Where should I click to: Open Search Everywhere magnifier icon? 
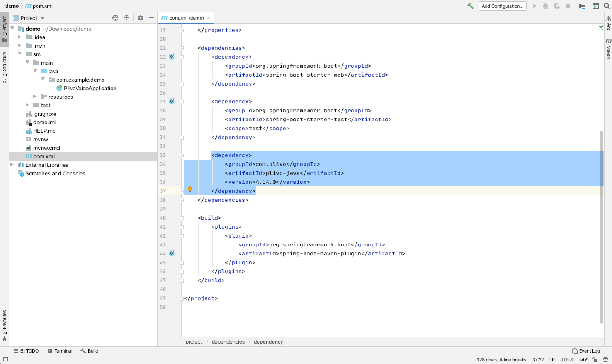click(606, 6)
